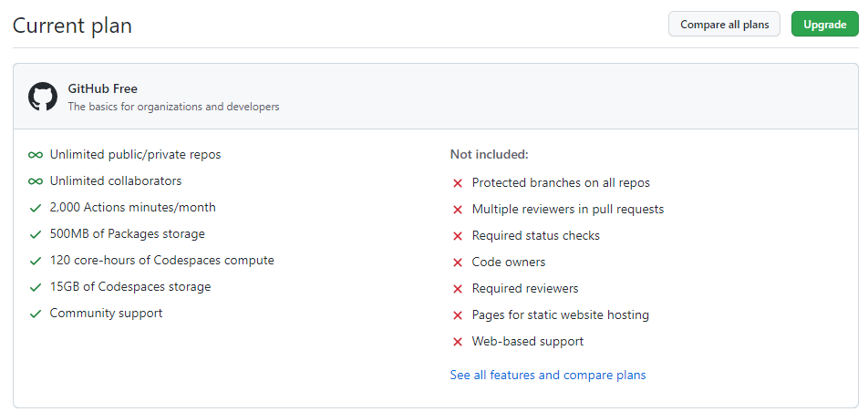This screenshot has width=868, height=412.
Task: Click 'Protected branches on all repos' text
Action: click(x=561, y=182)
